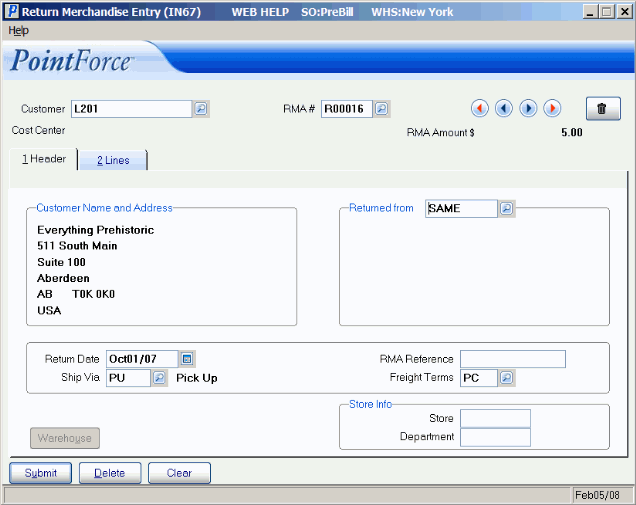Click the empty Store field
The width and height of the screenshot is (636, 505).
495,419
